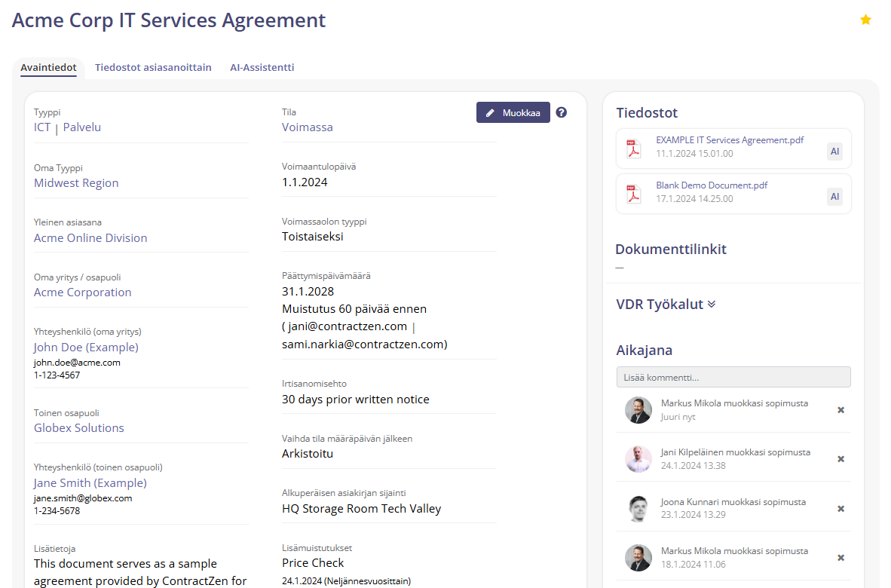The width and height of the screenshot is (891, 588).
Task: Click 'Muistutus 60 päivää ennen' reminder text
Action: pyautogui.click(x=354, y=309)
